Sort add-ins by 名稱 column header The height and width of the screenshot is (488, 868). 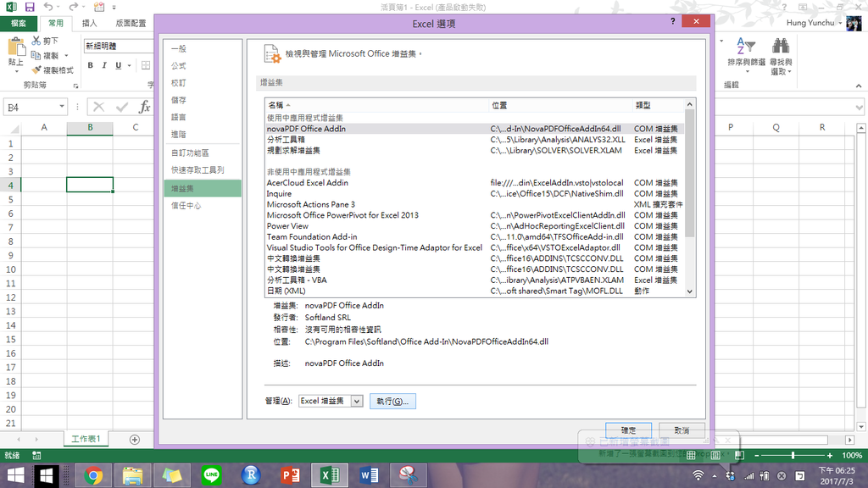tap(376, 105)
